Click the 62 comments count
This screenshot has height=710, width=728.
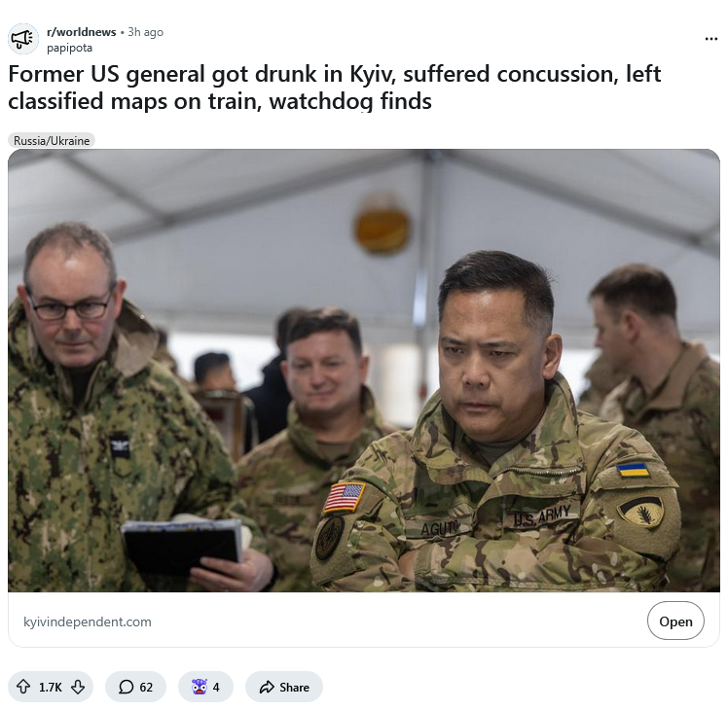tap(146, 687)
